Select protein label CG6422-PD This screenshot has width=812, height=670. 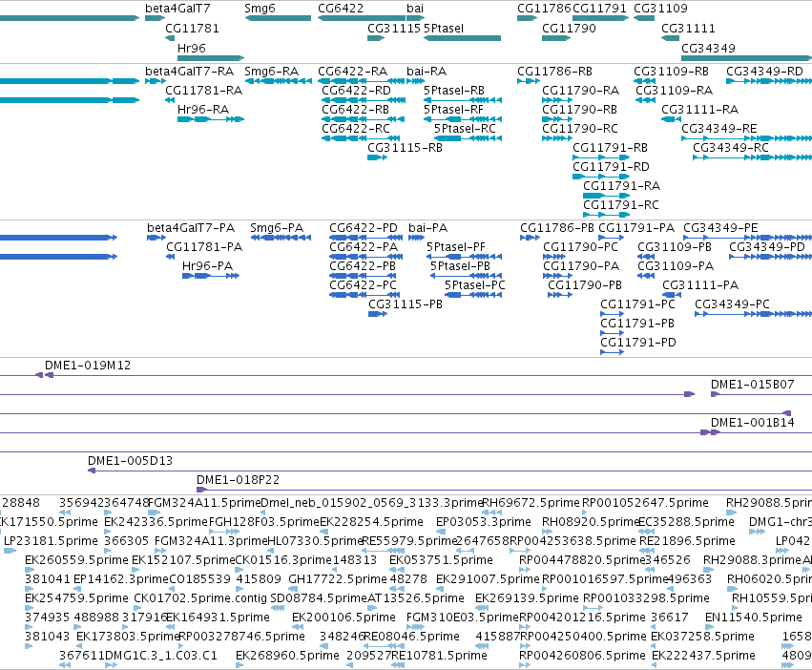(x=364, y=228)
